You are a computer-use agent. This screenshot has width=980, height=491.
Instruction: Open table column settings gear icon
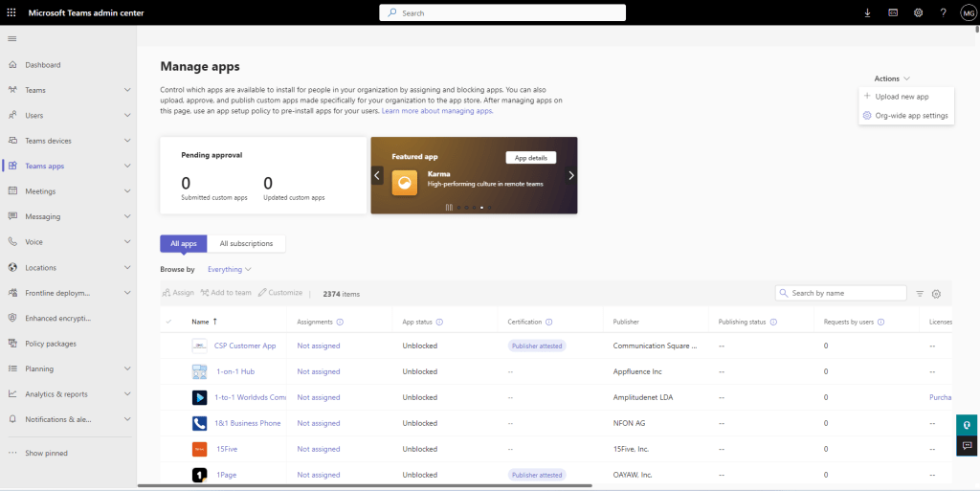(937, 294)
